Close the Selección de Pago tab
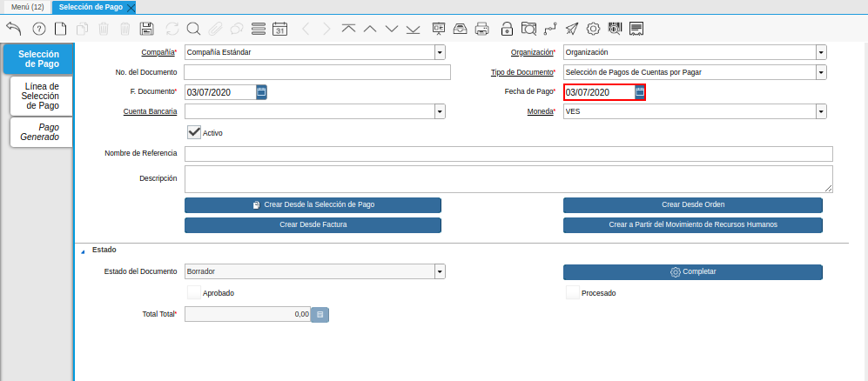 click(x=131, y=8)
